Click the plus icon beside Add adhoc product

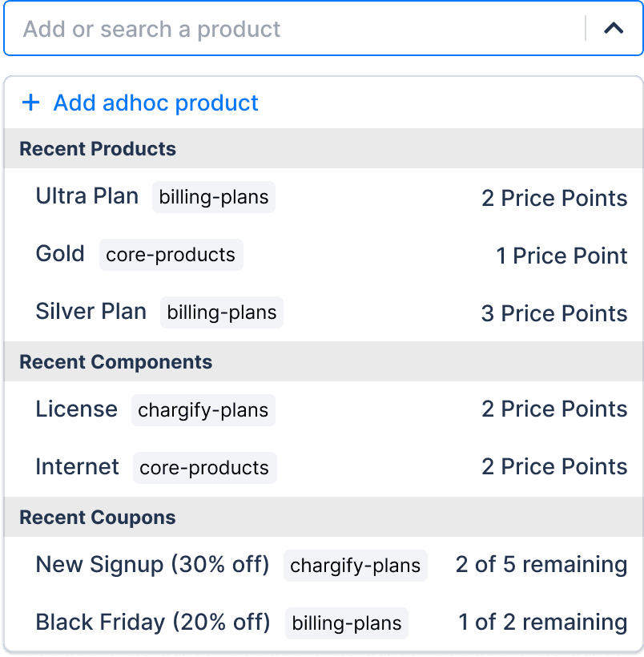[x=30, y=103]
